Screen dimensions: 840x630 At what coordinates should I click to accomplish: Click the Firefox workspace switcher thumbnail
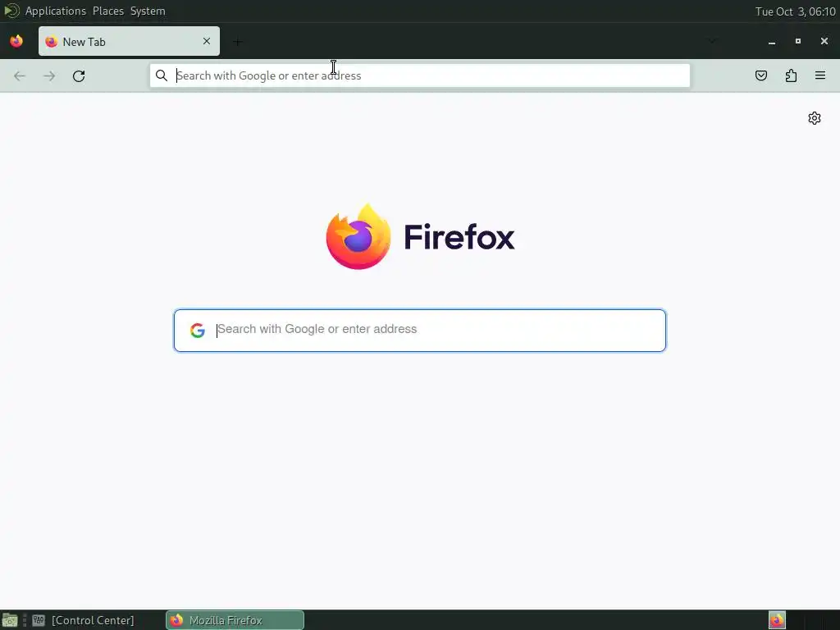[778, 620]
